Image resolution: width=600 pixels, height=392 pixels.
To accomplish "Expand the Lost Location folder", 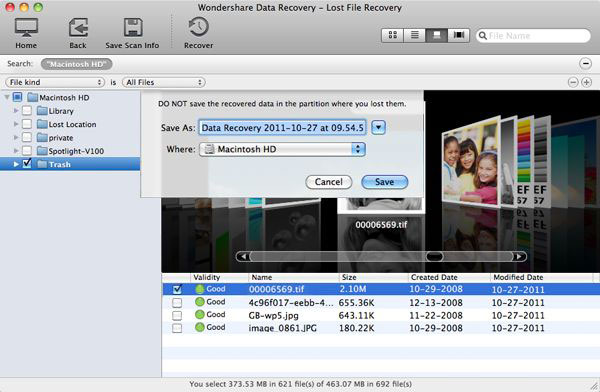I will (x=16, y=124).
